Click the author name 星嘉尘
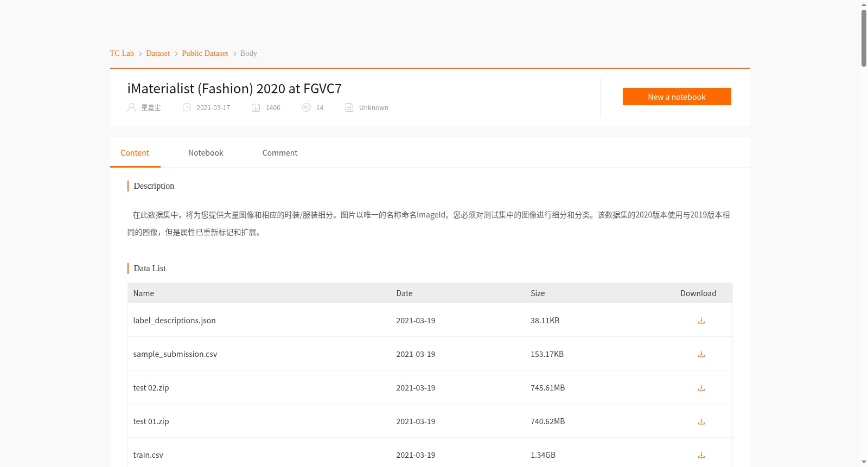Image resolution: width=868 pixels, height=467 pixels. point(151,108)
